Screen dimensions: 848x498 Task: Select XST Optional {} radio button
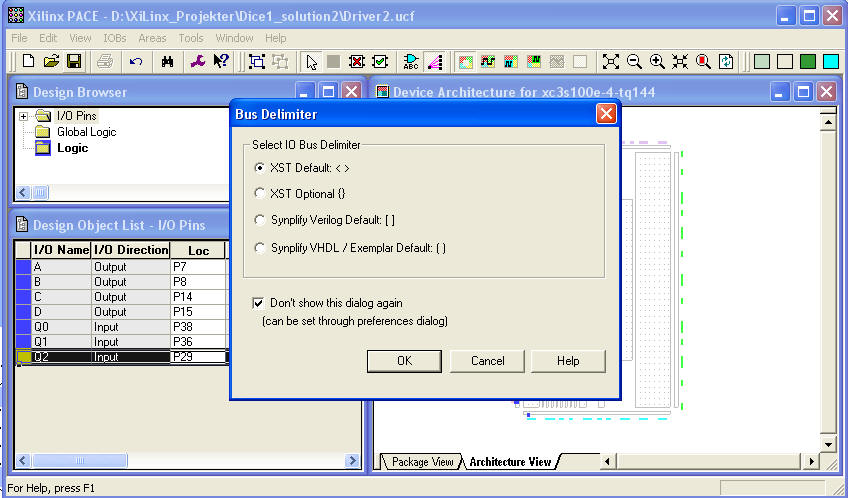tap(260, 193)
